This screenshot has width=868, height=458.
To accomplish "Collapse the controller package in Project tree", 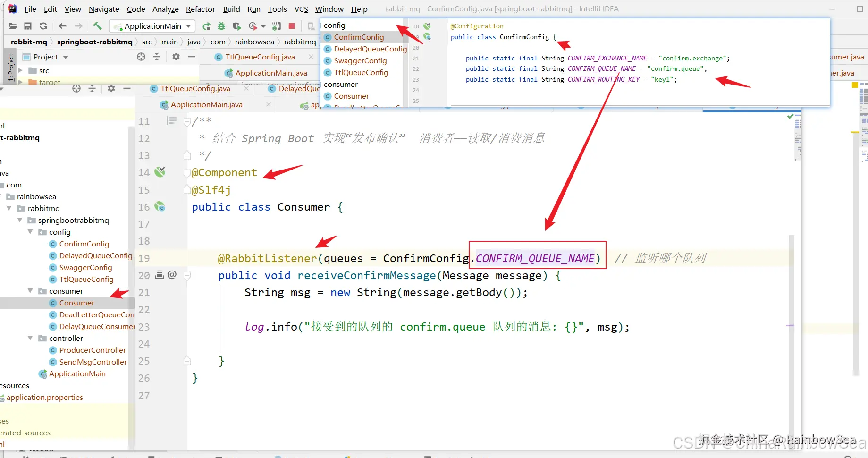I will (x=30, y=338).
